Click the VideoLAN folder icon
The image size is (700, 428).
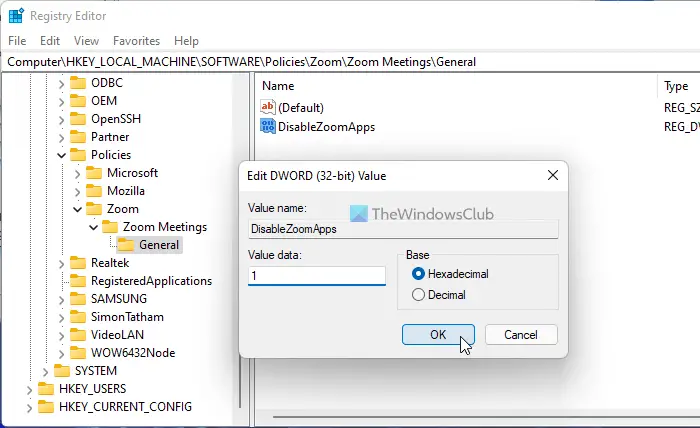(x=78, y=335)
